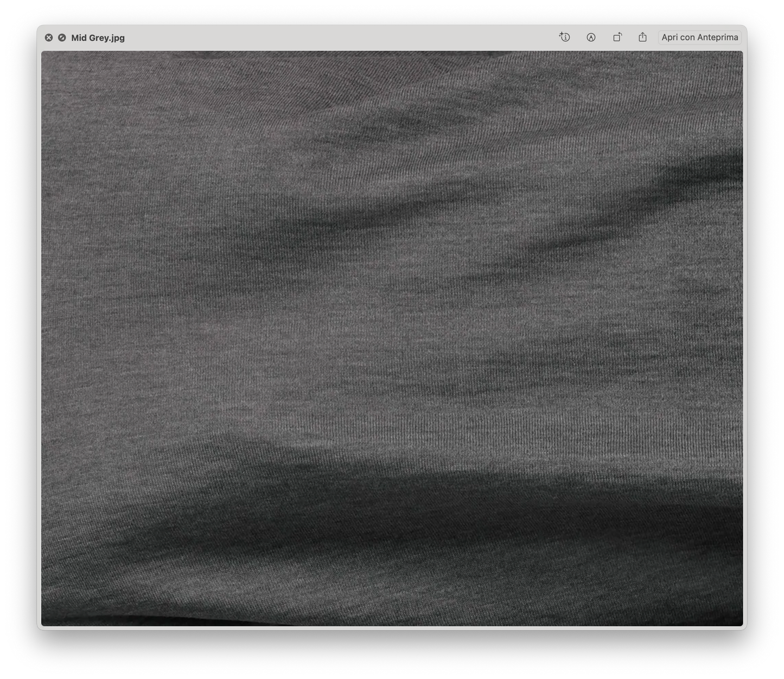
Task: Rotate the image with the rotate icon
Action: [617, 37]
